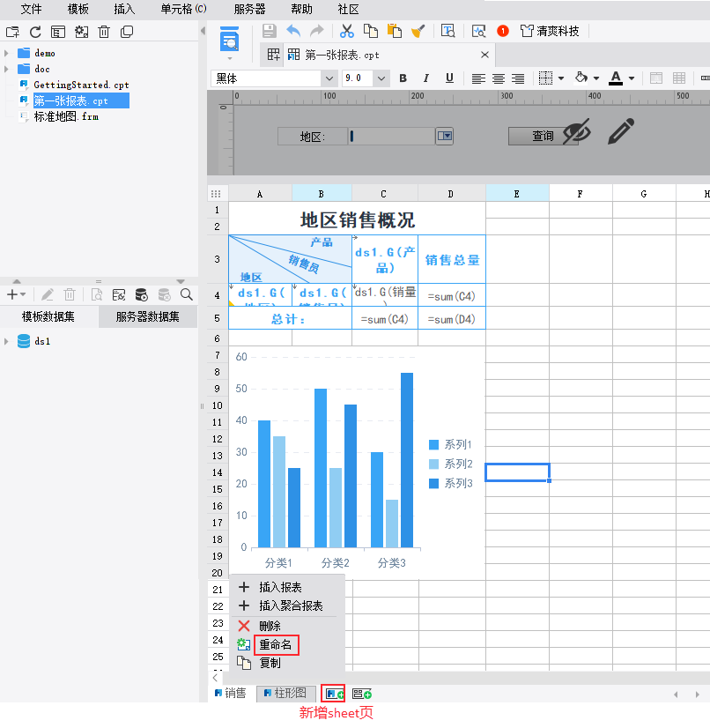The width and height of the screenshot is (710, 728).
Task: Expand the ds1 dataset node
Action: click(6, 341)
